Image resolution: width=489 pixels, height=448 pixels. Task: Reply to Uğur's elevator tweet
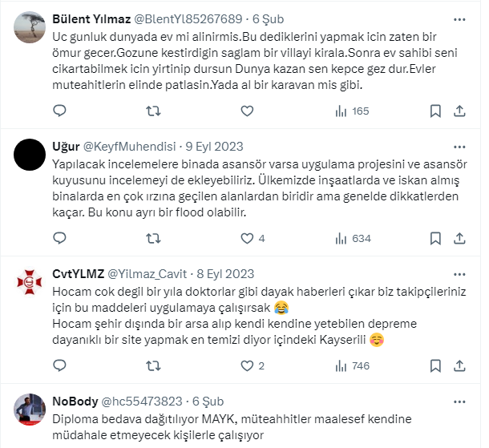click(59, 238)
